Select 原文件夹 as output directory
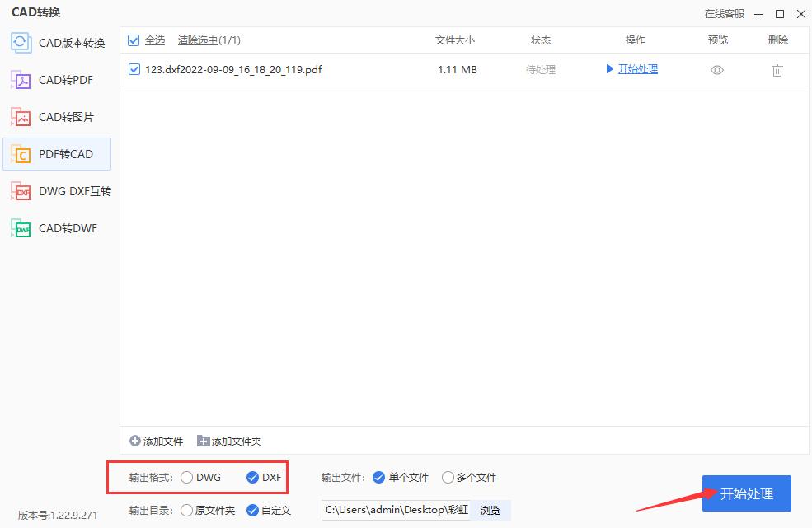 [187, 510]
